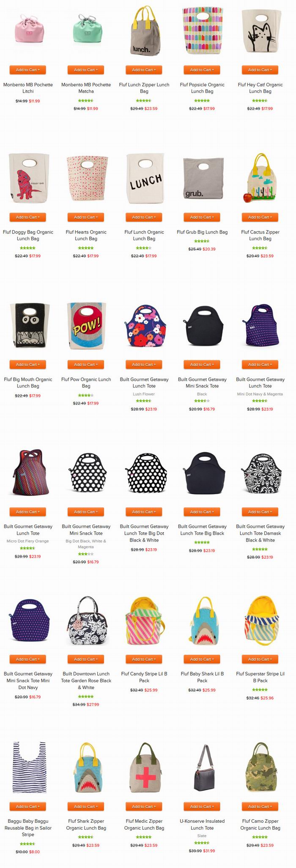Add Built Lunch Tote Damask Black & White to cart
The width and height of the screenshot is (296, 868).
[260, 512]
